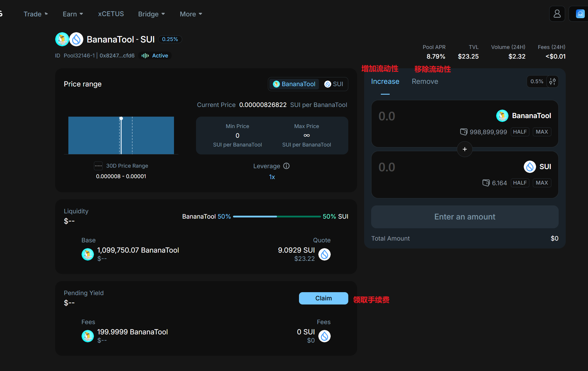This screenshot has height=371, width=588.
Task: Click the plus icon between token inputs
Action: [464, 149]
